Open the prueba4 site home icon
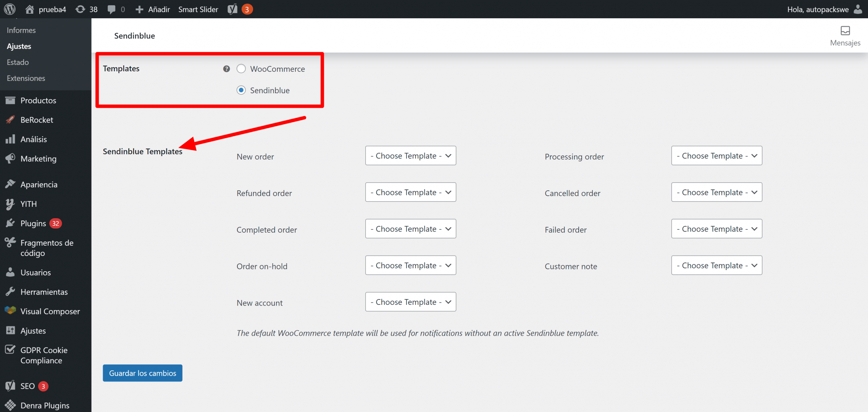Image resolution: width=868 pixels, height=412 pixels. click(x=29, y=9)
